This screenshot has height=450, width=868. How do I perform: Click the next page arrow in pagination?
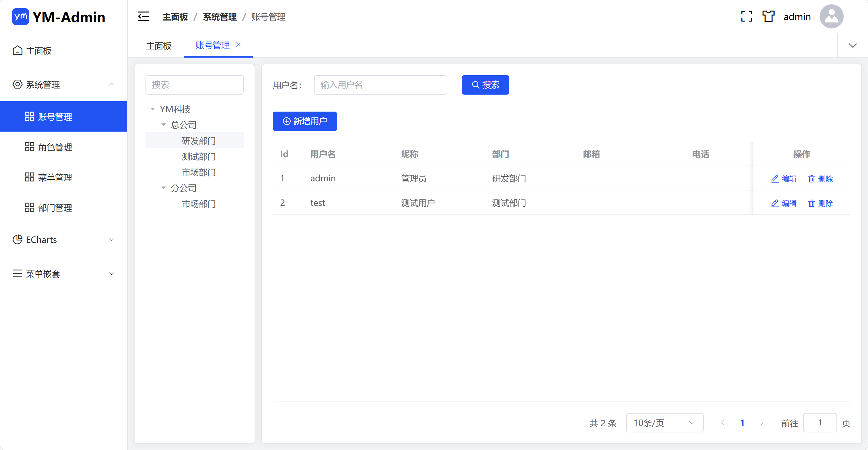(x=762, y=423)
